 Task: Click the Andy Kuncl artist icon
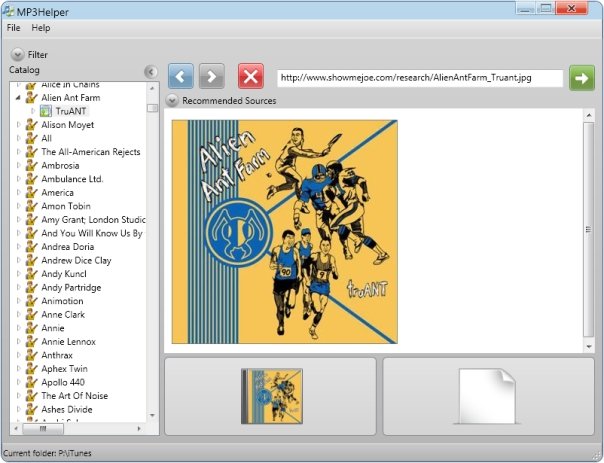31,274
